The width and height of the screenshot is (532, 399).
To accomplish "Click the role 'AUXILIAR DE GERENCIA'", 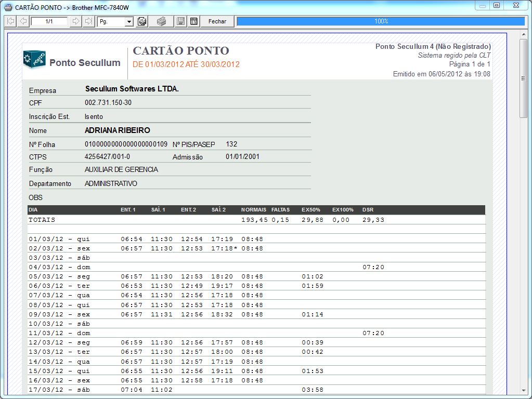I will pos(121,169).
